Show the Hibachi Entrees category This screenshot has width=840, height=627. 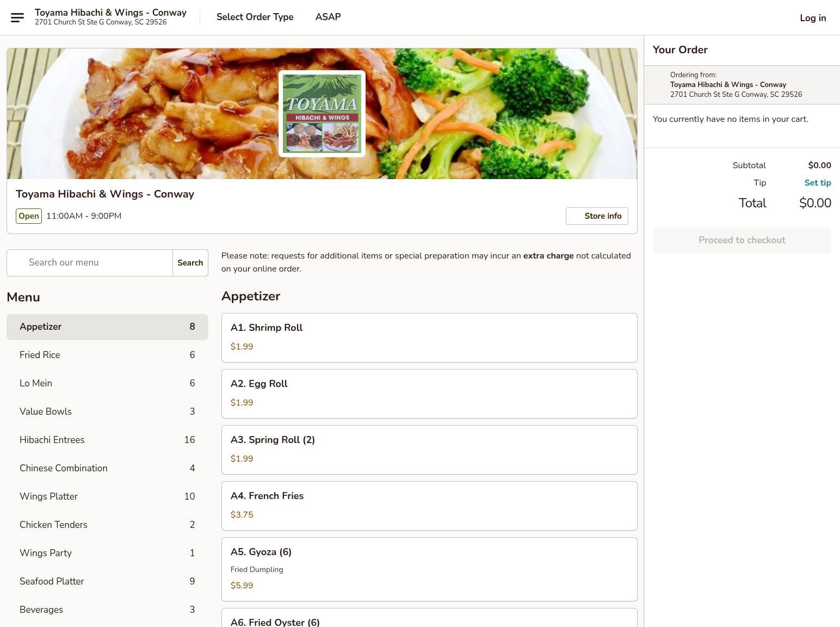coord(107,440)
